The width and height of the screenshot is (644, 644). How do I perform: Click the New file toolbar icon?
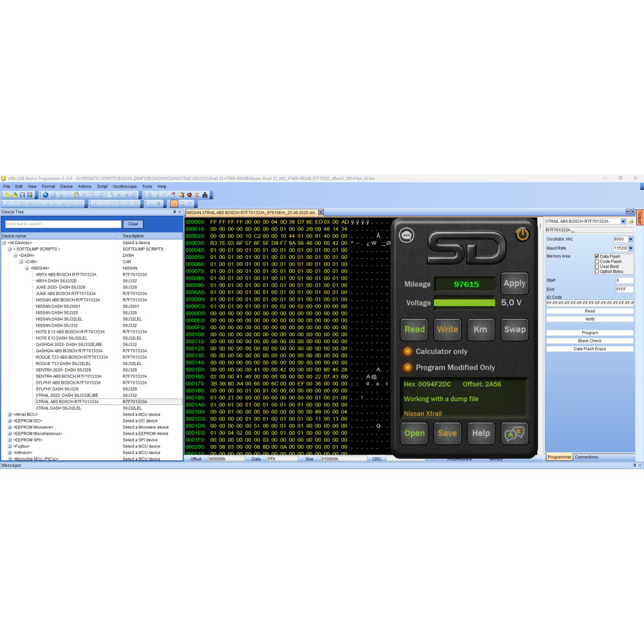pos(7,195)
